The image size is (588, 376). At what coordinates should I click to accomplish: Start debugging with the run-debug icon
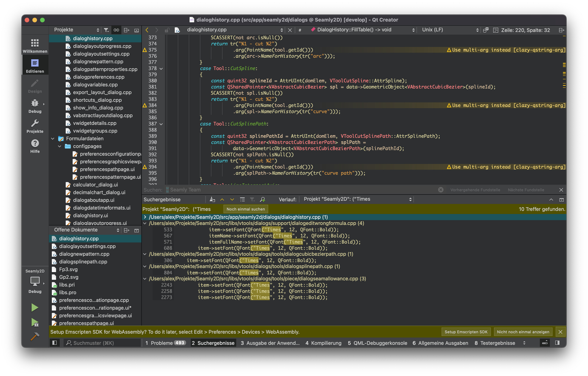point(35,322)
